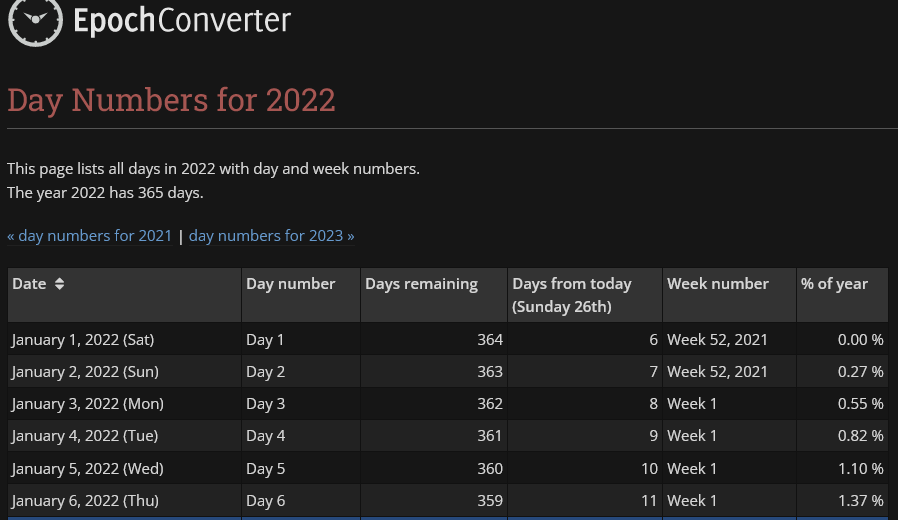Click days-from-today value 11 in January 6 row
This screenshot has width=898, height=520.
tap(649, 501)
